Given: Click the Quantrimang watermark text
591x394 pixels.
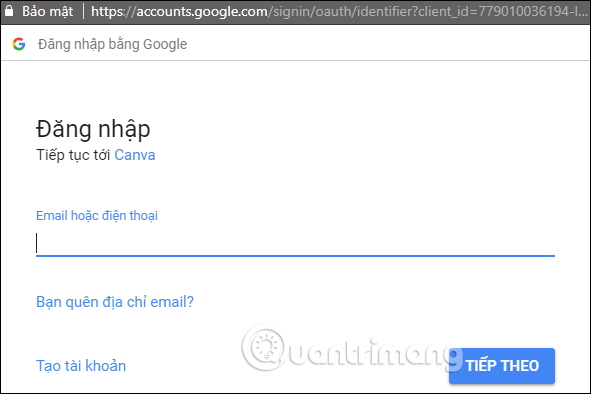Looking at the screenshot, I should tap(373, 353).
